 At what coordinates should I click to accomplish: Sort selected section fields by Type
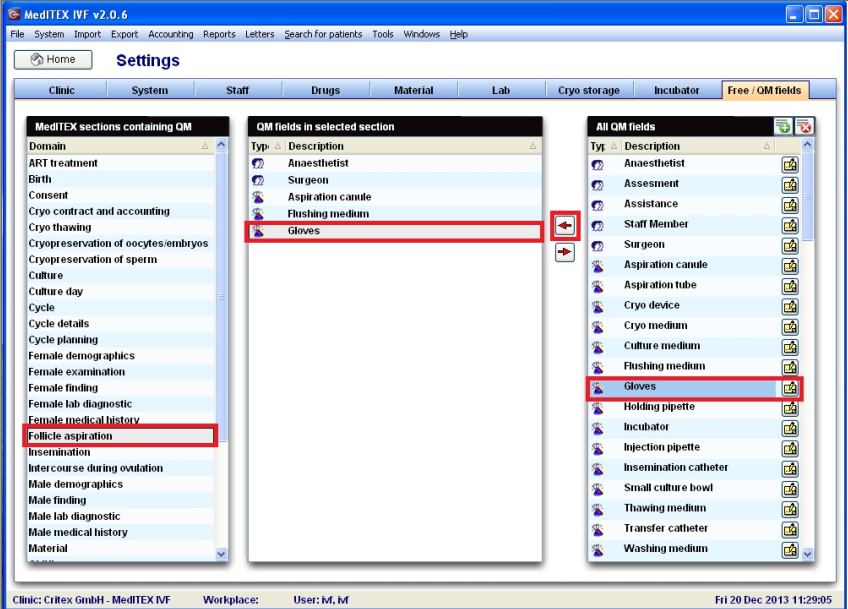(266, 146)
